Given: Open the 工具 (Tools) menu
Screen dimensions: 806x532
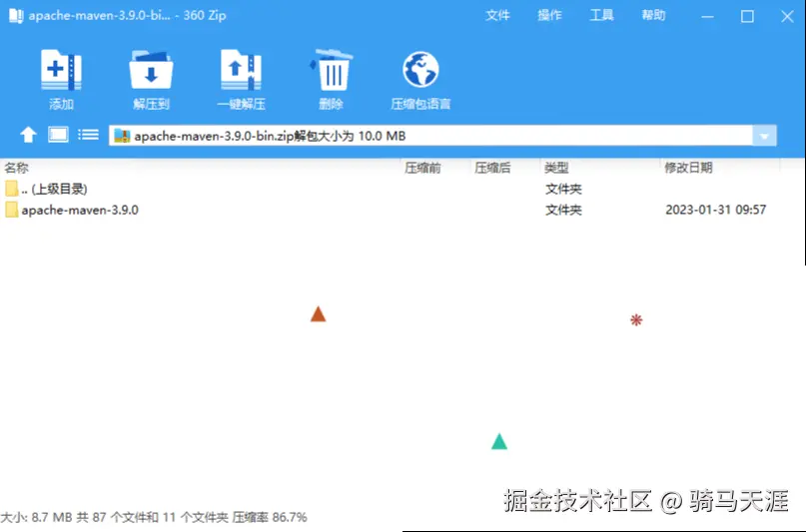Looking at the screenshot, I should [601, 15].
